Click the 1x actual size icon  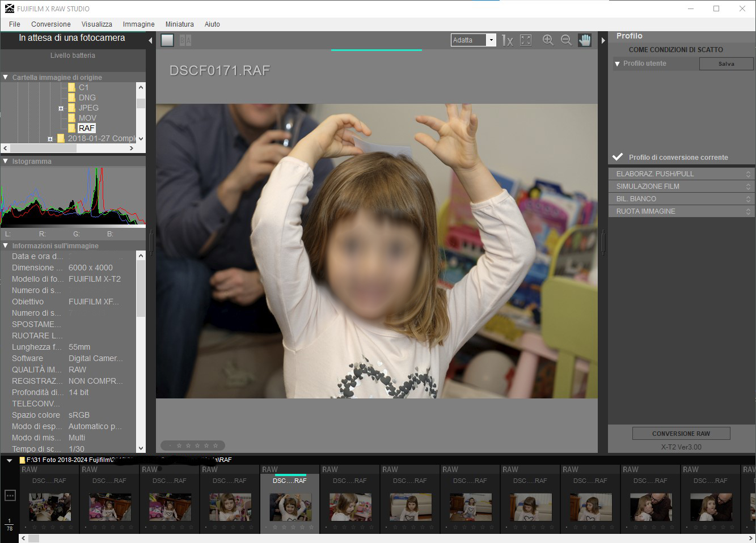pos(506,40)
